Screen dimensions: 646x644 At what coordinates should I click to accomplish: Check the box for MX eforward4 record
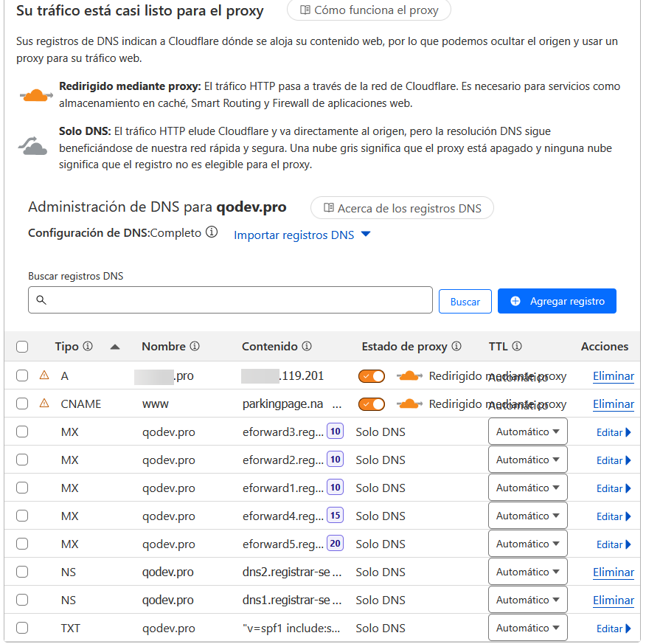[22, 516]
